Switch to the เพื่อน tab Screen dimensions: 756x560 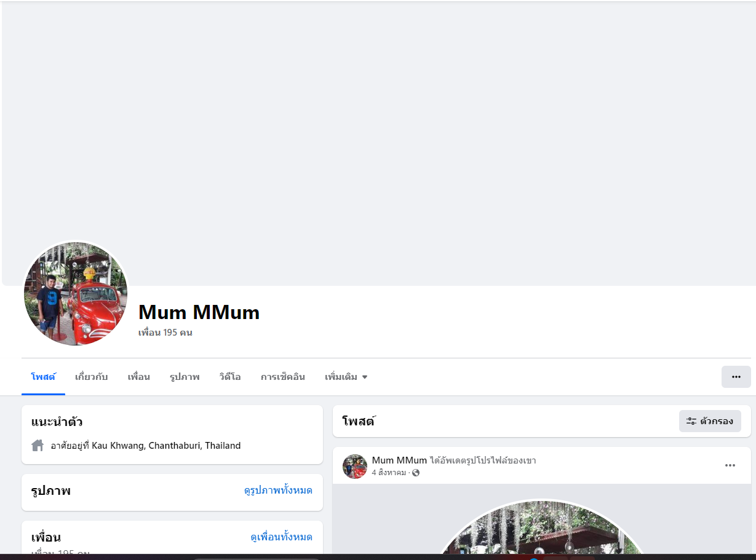[x=139, y=377]
